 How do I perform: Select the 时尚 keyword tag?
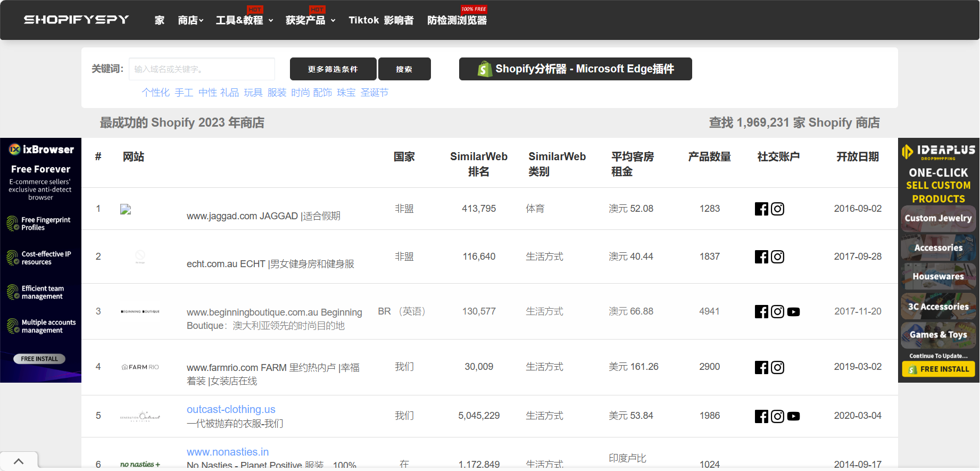[x=301, y=93]
